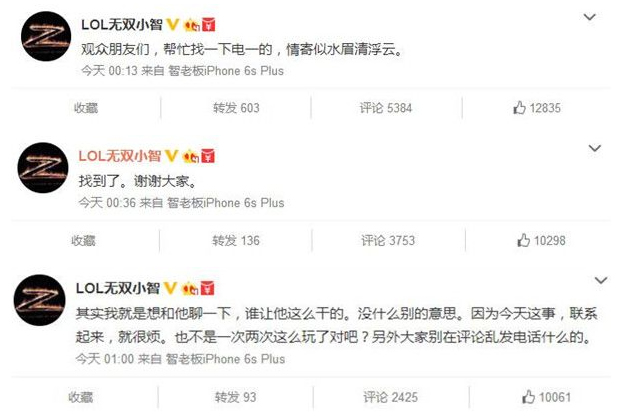Click the red envelope badge on second post
The width and height of the screenshot is (638, 417).
208,156
